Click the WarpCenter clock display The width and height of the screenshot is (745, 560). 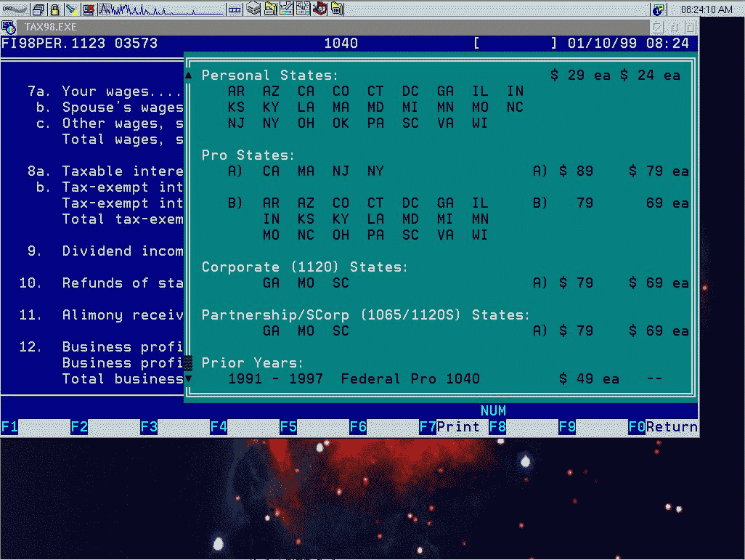[x=707, y=9]
